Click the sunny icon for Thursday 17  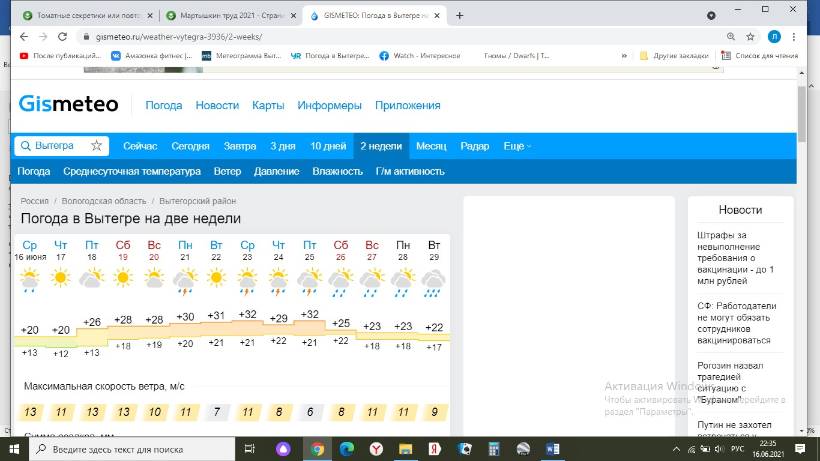click(61, 278)
